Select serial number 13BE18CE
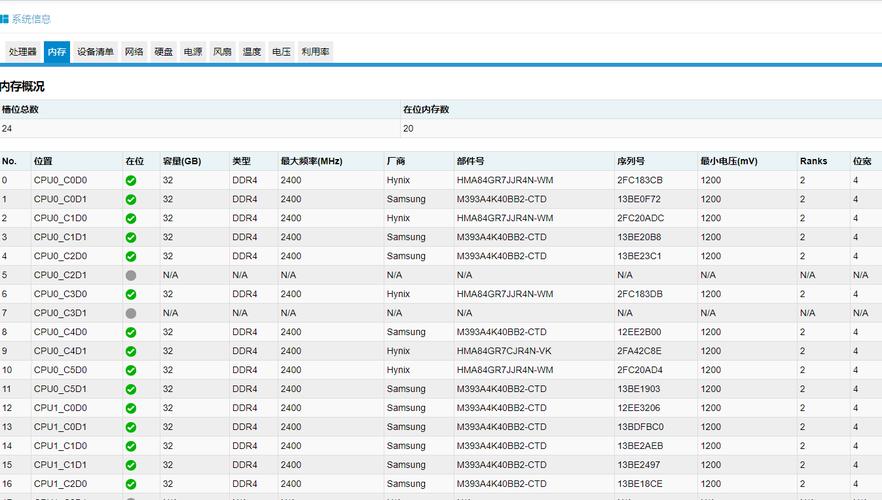Screen dimensions: 882x500 [640, 484]
